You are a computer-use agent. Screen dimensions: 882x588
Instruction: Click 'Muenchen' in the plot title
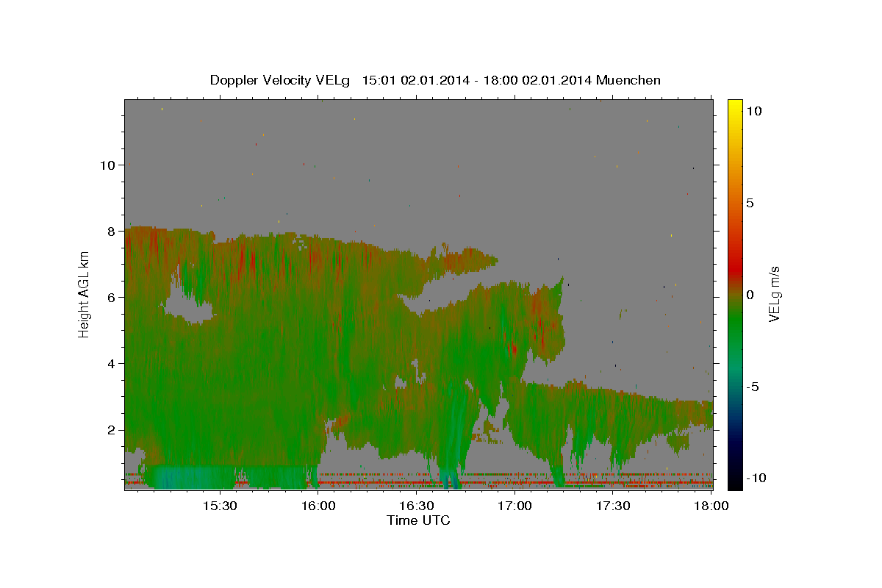tap(628, 80)
